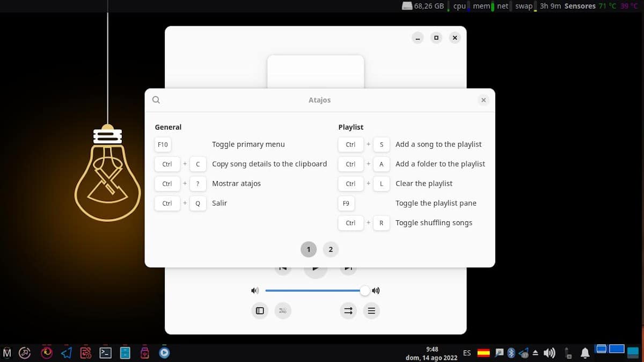Image resolution: width=644 pixels, height=362 pixels.
Task: Click the 'Toggle primary menu' shortcut text
Action: click(x=248, y=144)
